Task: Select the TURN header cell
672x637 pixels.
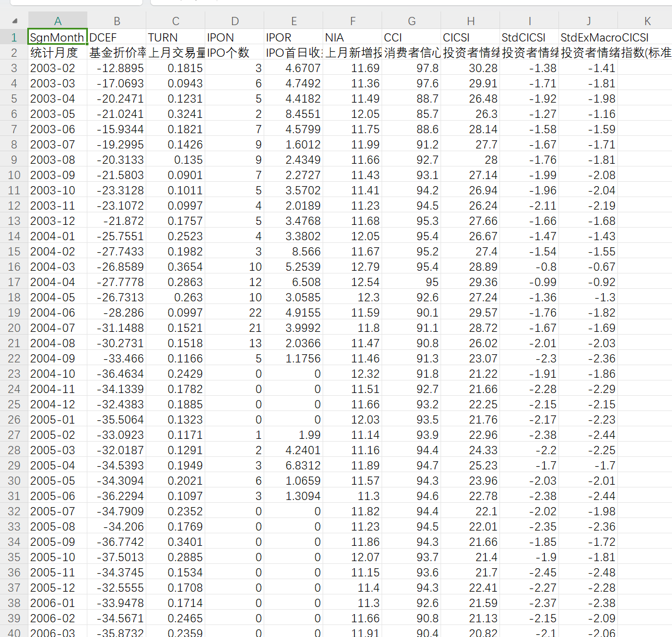Action: coord(175,37)
